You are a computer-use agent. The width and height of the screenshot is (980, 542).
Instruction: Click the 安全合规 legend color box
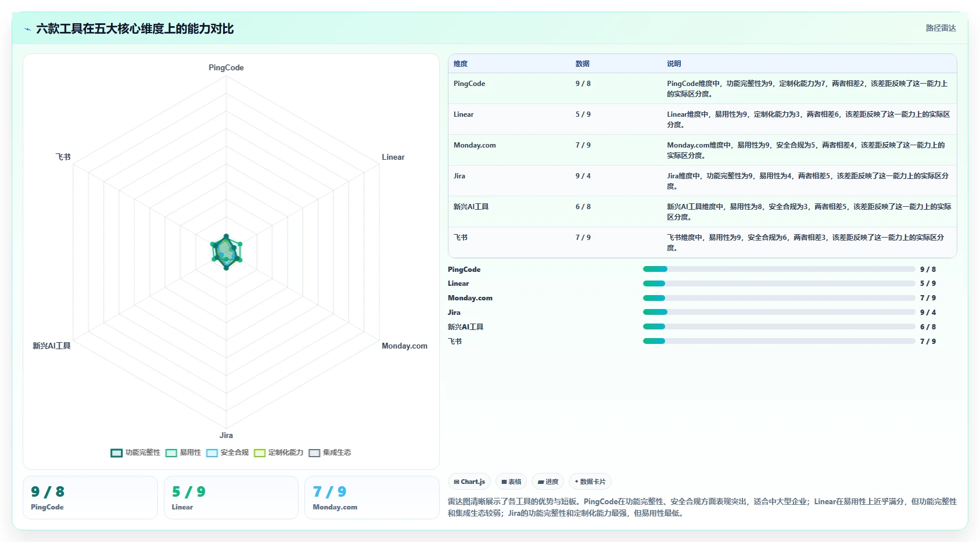click(211, 453)
